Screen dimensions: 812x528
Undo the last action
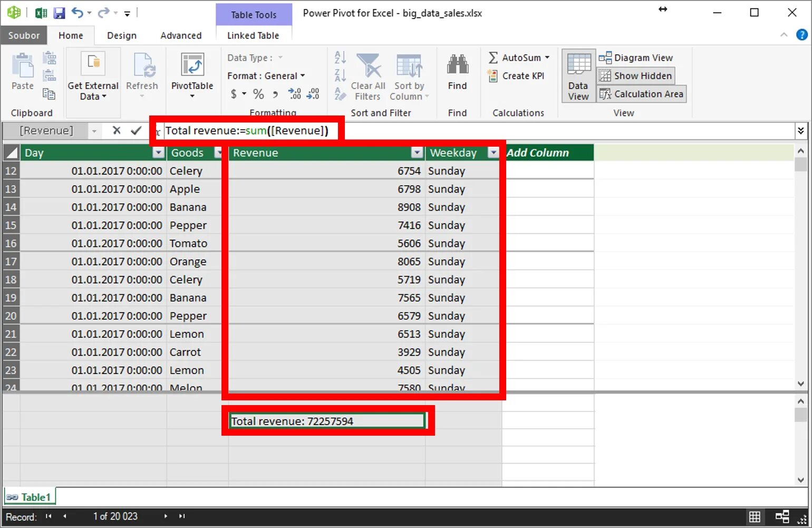pos(77,13)
